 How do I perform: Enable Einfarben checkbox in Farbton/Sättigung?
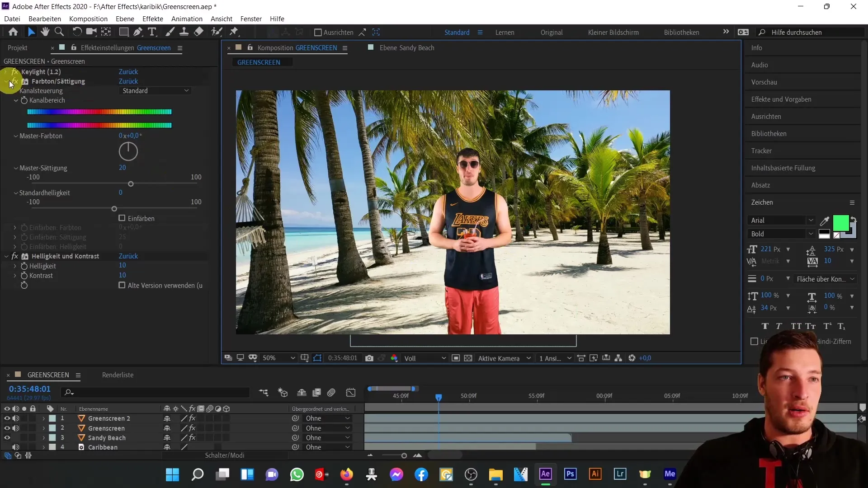(122, 218)
